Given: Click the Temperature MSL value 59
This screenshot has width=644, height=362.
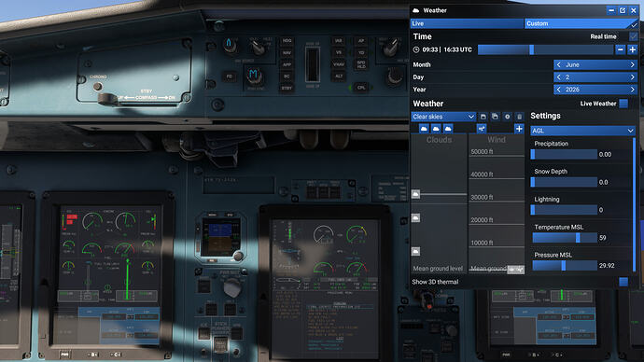Looking at the screenshot, I should pyautogui.click(x=603, y=238).
